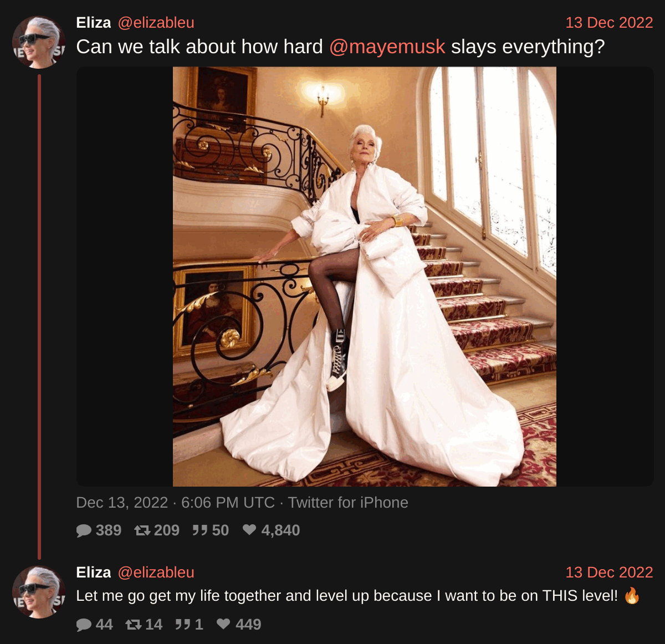The image size is (665, 644).
Task: Click the reply bubble icon showing 44
Action: (x=84, y=625)
